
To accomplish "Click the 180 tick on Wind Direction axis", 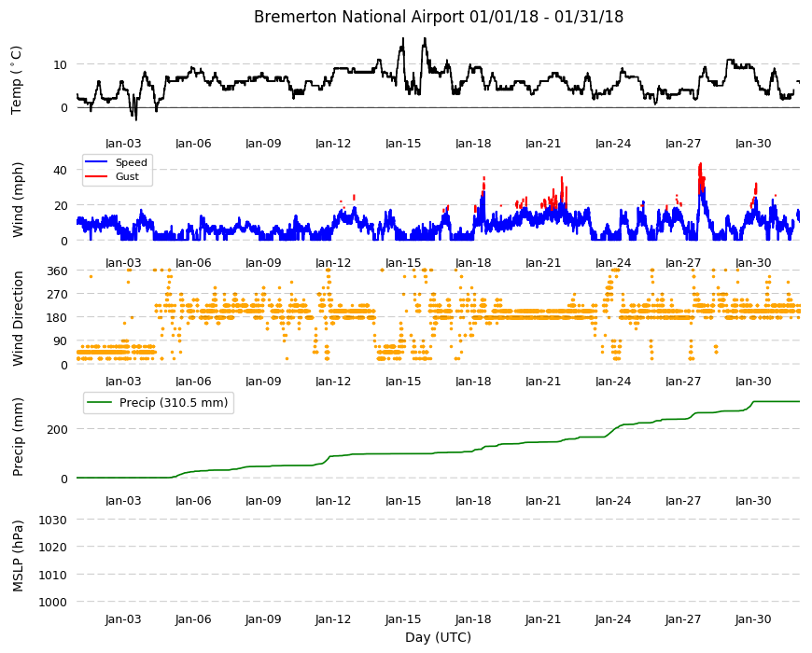I will pyautogui.click(x=57, y=318).
